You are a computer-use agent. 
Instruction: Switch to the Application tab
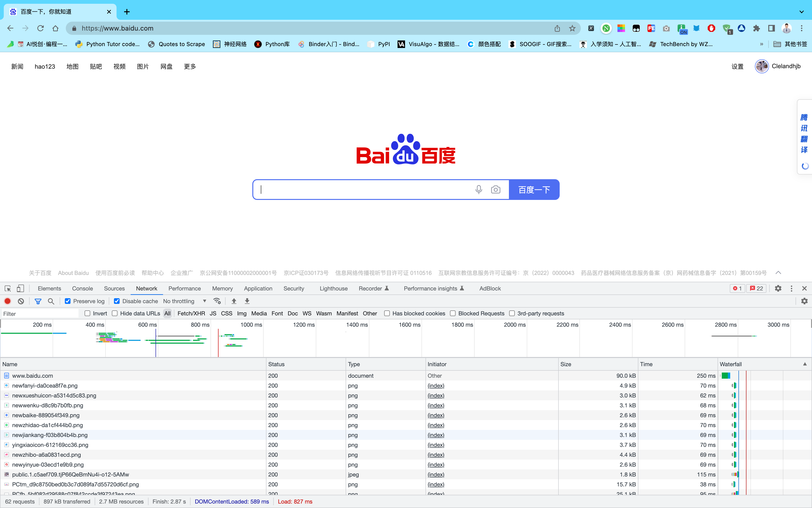pyautogui.click(x=258, y=288)
